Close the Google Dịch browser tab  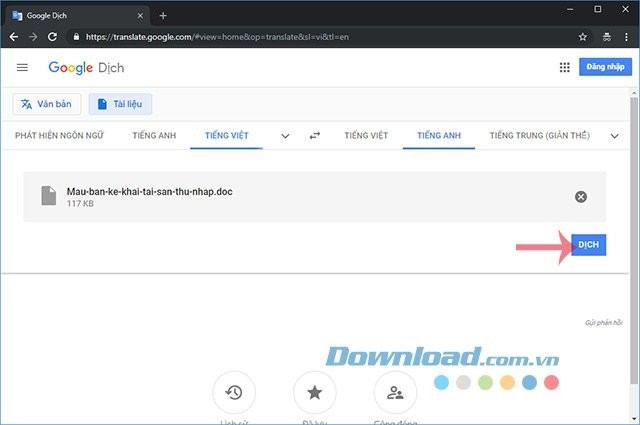pyautogui.click(x=140, y=16)
